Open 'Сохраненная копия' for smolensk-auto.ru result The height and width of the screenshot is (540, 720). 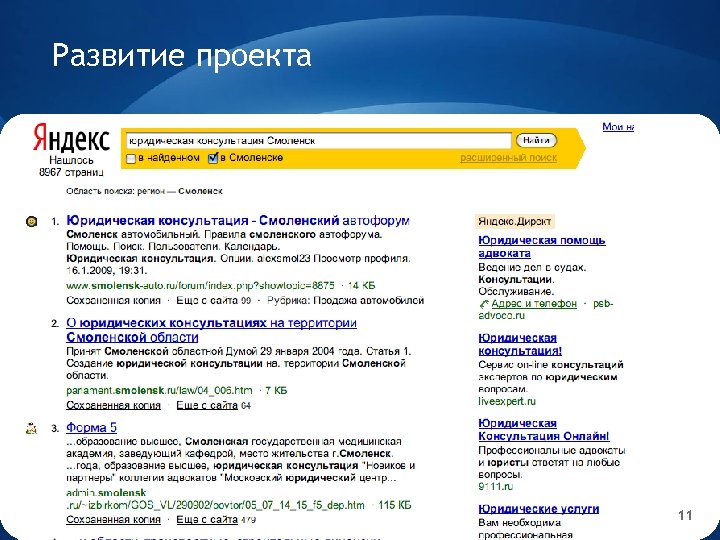click(113, 300)
